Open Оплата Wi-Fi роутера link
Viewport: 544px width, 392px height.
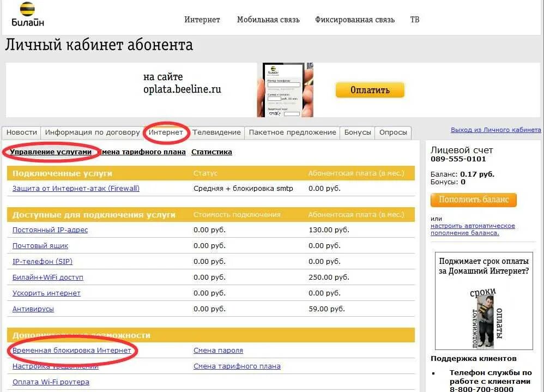coord(51,382)
